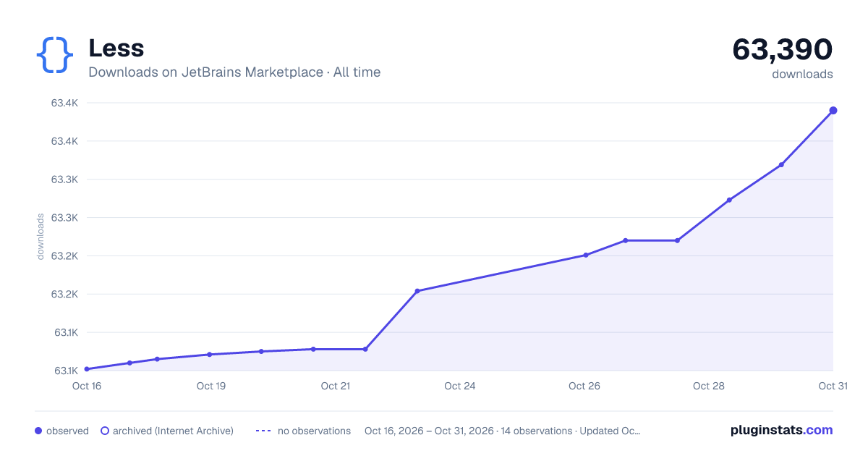Click the 'Oct 16' x-axis label
This screenshot has height=456, width=868.
[87, 386]
